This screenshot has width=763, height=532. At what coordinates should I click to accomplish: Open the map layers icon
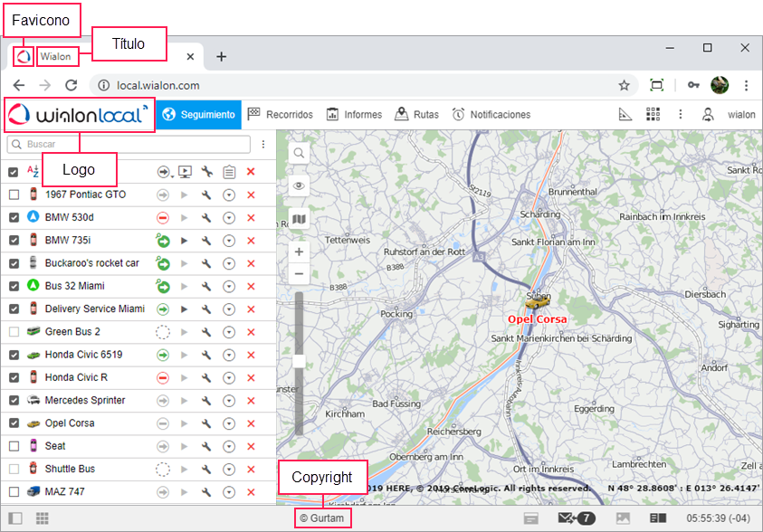(299, 219)
